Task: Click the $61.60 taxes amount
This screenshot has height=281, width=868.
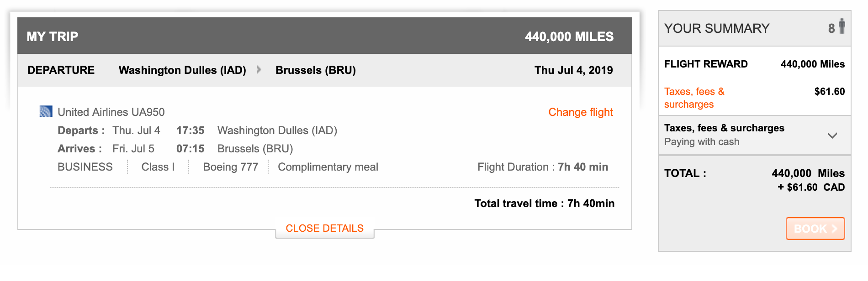Action: [x=829, y=92]
